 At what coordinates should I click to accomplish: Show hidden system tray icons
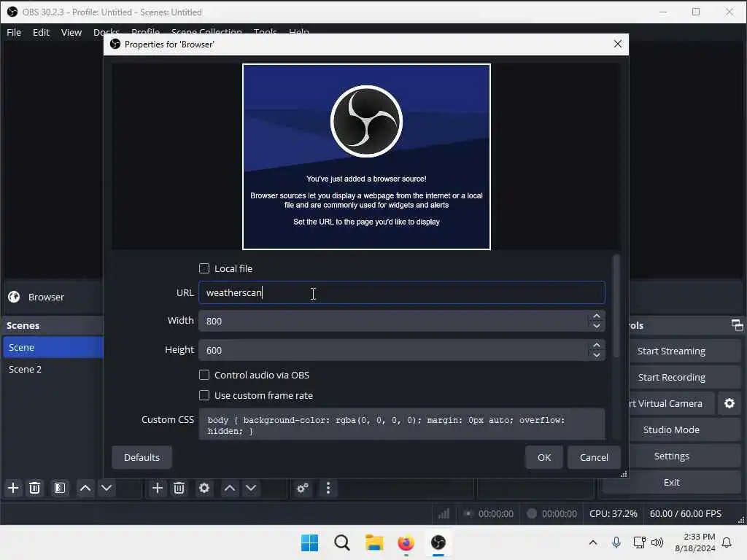click(593, 542)
